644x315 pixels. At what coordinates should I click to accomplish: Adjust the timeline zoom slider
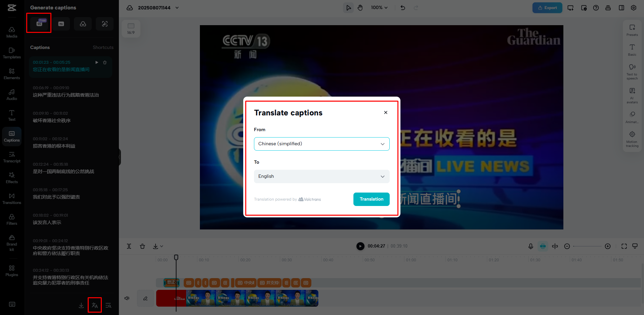pos(588,246)
